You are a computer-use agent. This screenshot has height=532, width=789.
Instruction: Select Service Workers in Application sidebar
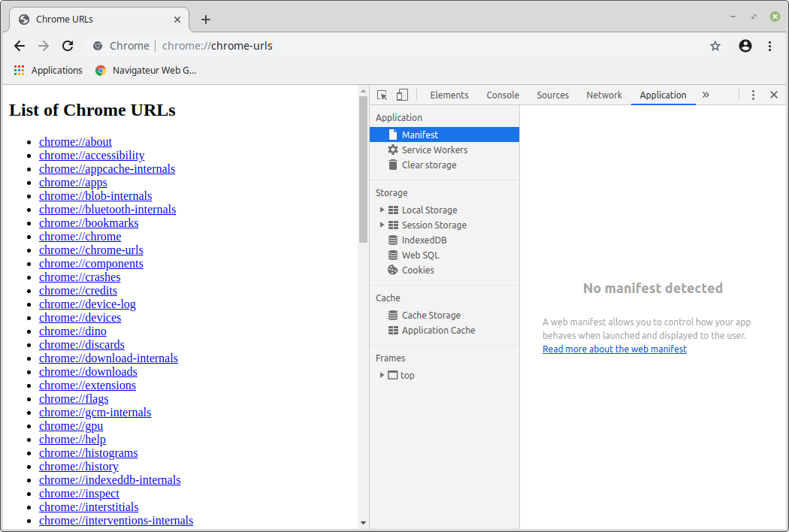(434, 150)
